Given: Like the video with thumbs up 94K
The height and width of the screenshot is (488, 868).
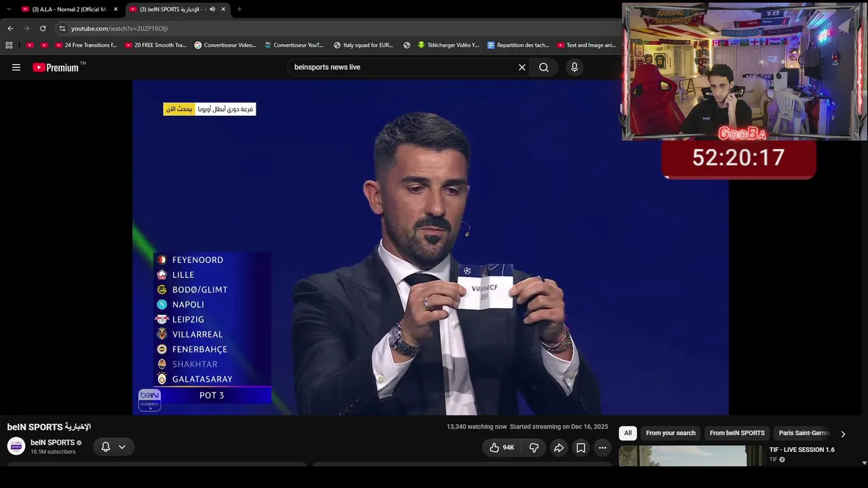Looking at the screenshot, I should (502, 447).
